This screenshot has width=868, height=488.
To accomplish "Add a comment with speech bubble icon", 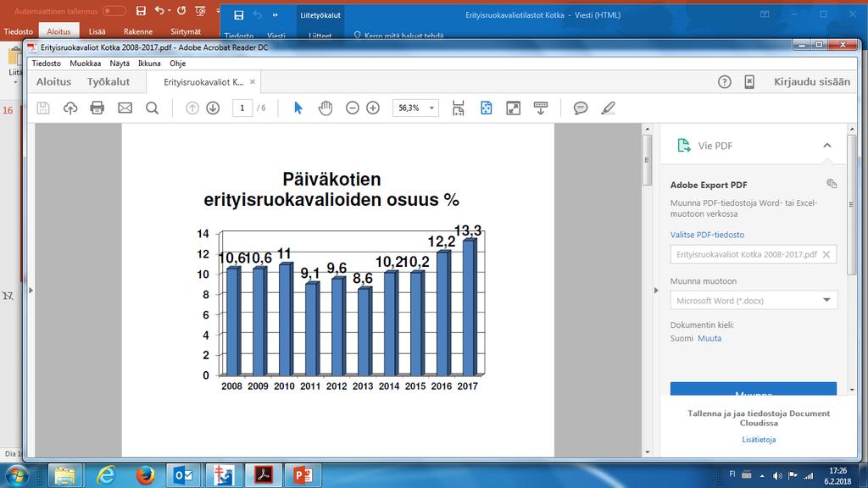I will [x=581, y=108].
